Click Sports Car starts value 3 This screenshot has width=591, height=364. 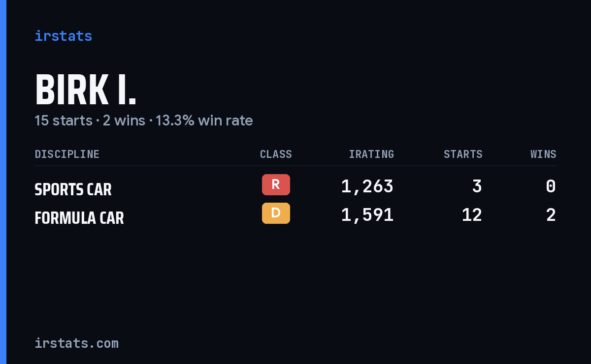(x=477, y=186)
